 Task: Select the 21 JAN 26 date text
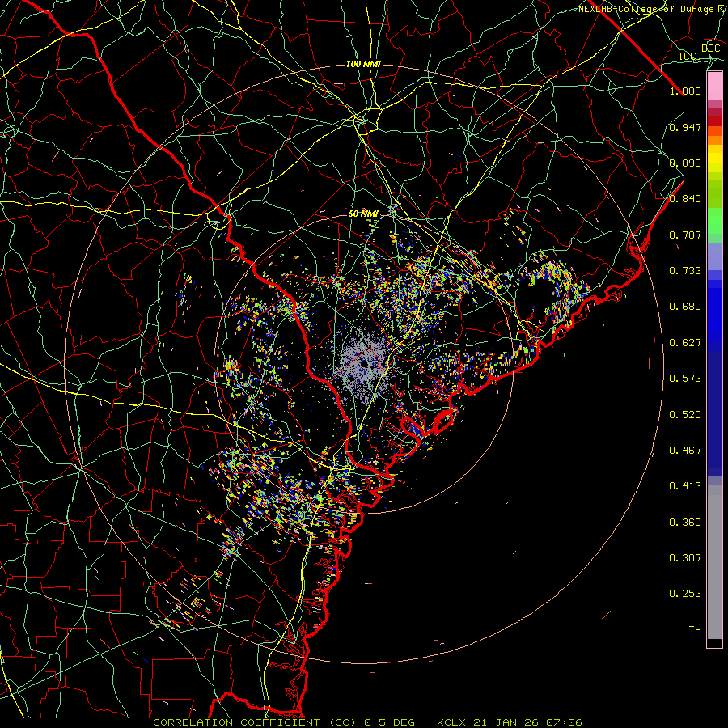(x=507, y=722)
